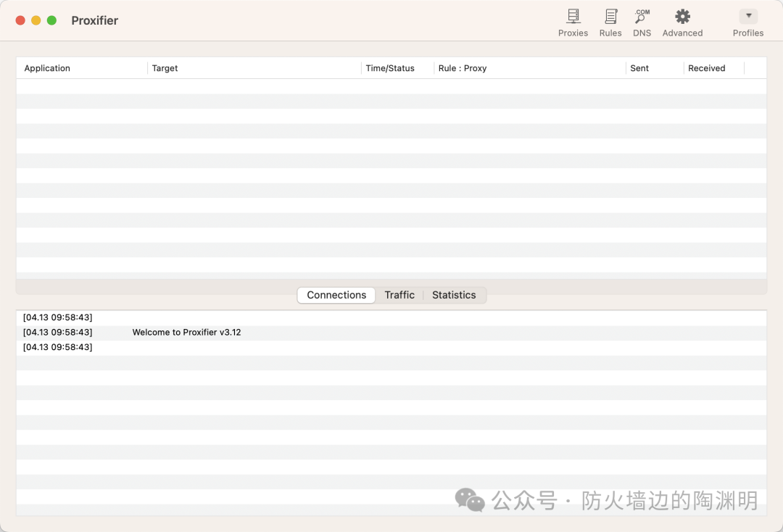This screenshot has width=783, height=532.
Task: Switch to the Traffic tab
Action: pyautogui.click(x=399, y=295)
